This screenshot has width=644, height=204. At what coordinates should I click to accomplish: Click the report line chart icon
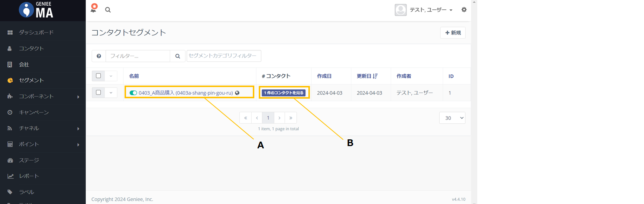pyautogui.click(x=10, y=176)
